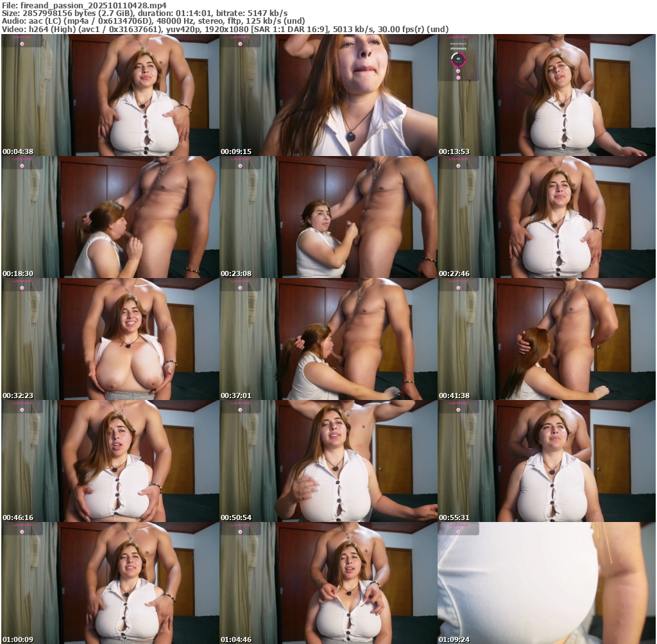
Task: Pick the preview frame at 00:46:16
Action: click(110, 461)
